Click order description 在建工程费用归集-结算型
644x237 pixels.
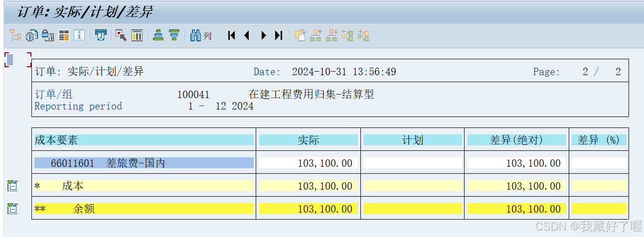(x=311, y=95)
